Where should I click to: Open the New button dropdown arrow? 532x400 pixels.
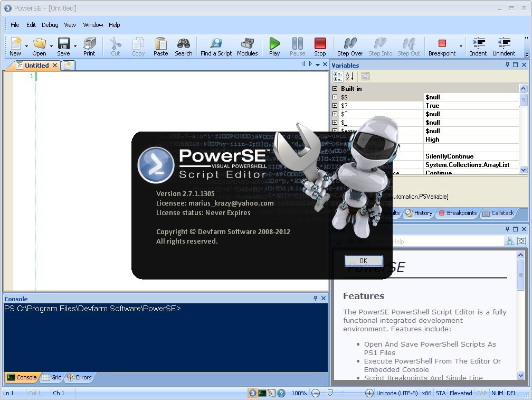(26, 46)
